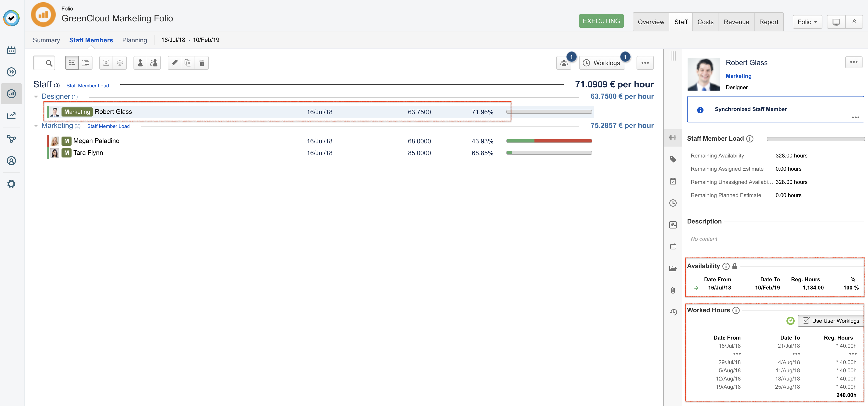
Task: Click the presentation screen icon
Action: point(836,22)
